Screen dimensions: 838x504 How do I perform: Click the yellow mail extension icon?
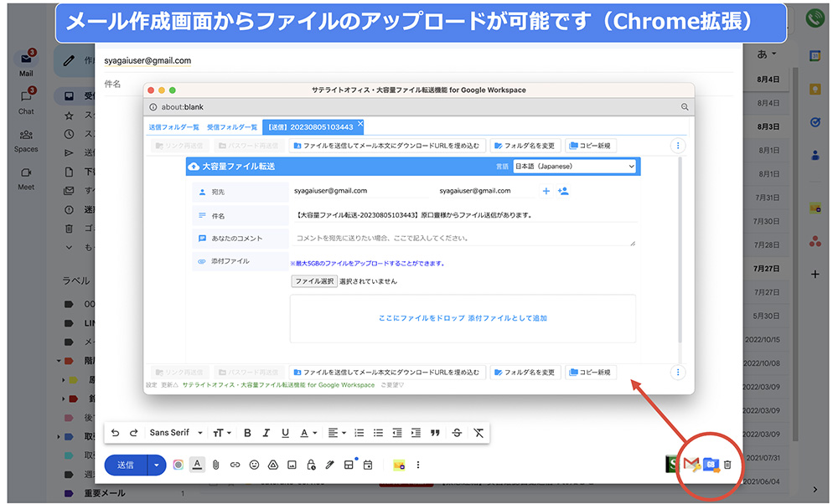tap(399, 465)
